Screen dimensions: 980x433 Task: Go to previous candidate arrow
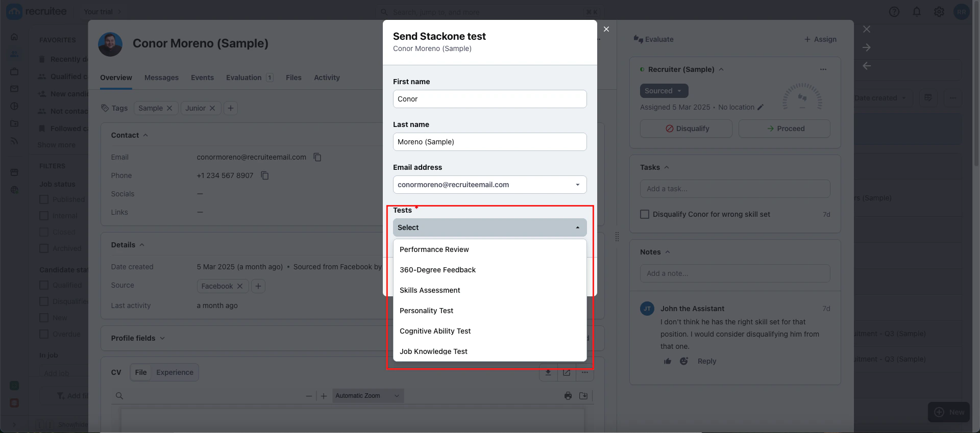(x=867, y=66)
